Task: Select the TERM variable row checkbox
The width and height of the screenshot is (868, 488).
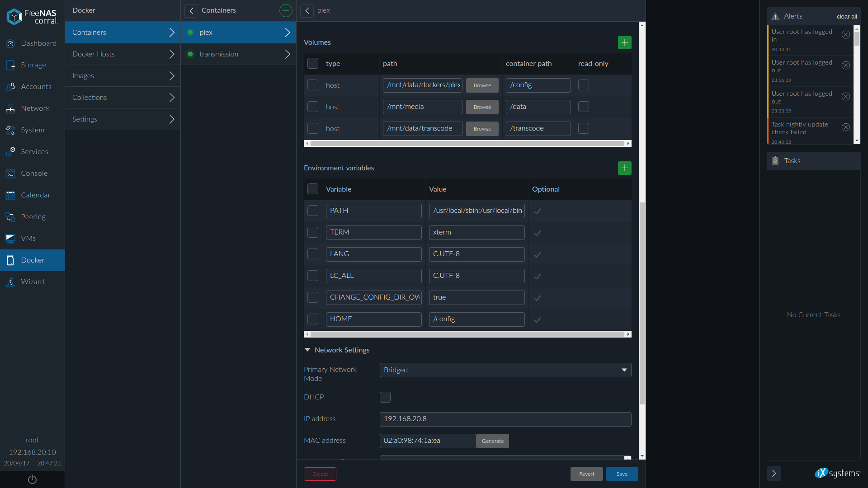Action: pyautogui.click(x=313, y=232)
